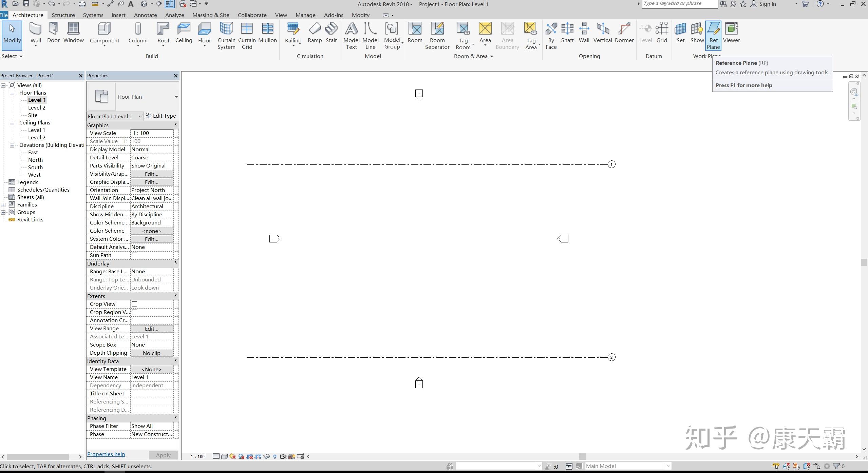Check the Annotation Crop checkbox
This screenshot has width=868, height=473.
point(134,320)
